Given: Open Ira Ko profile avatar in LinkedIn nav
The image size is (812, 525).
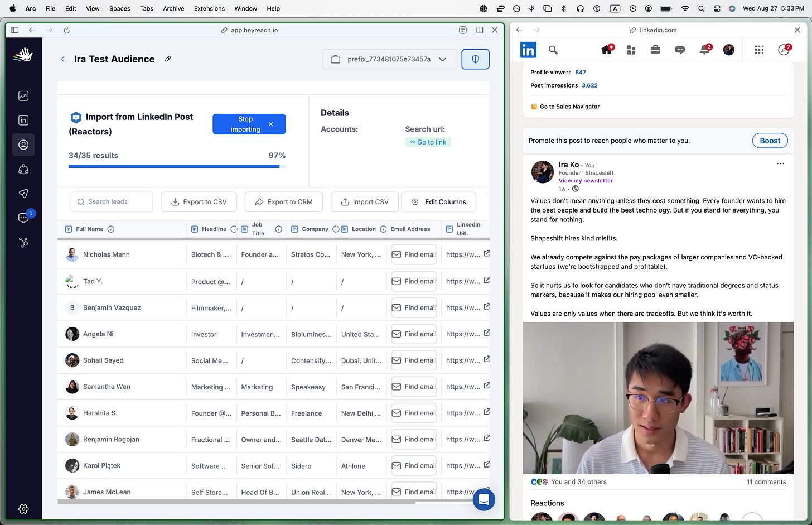Looking at the screenshot, I should click(728, 50).
